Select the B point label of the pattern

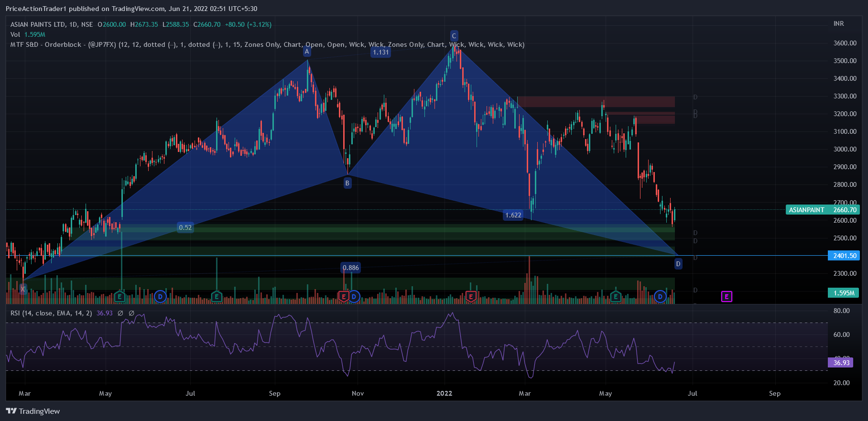coord(347,183)
